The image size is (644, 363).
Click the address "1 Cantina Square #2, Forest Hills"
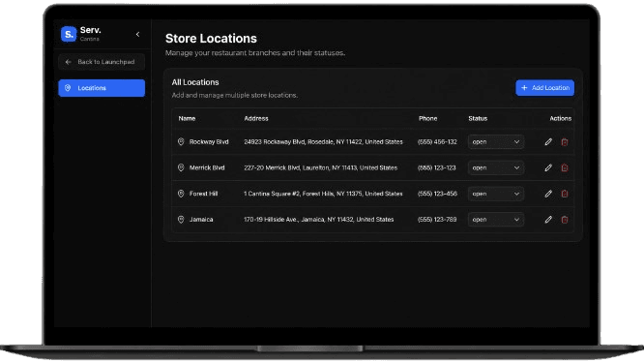click(323, 194)
